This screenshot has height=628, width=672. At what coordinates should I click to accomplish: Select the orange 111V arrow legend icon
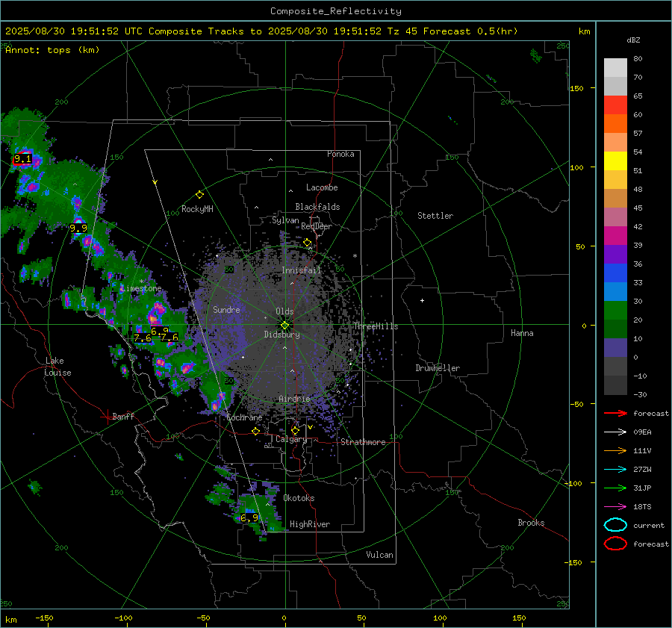(x=615, y=450)
